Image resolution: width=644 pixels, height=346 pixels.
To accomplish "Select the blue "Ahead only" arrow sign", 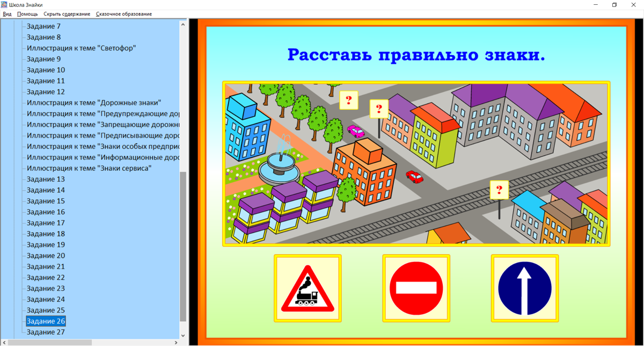I will [525, 287].
